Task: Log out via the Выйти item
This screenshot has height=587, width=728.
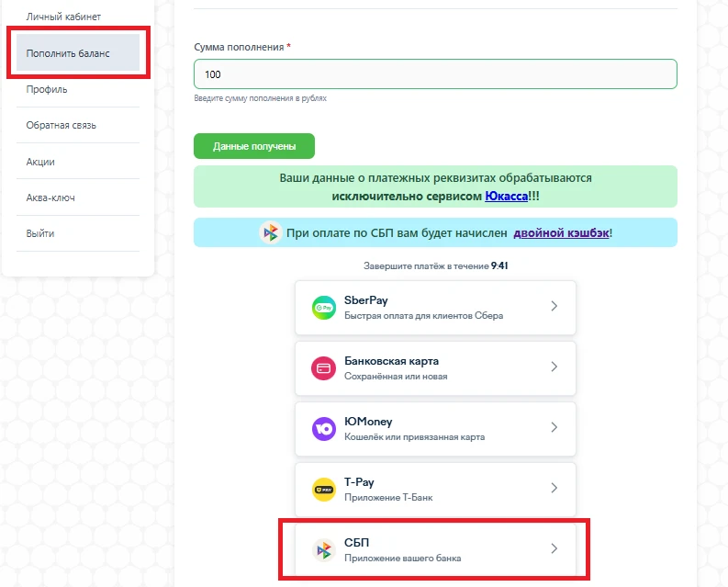Action: (x=39, y=233)
